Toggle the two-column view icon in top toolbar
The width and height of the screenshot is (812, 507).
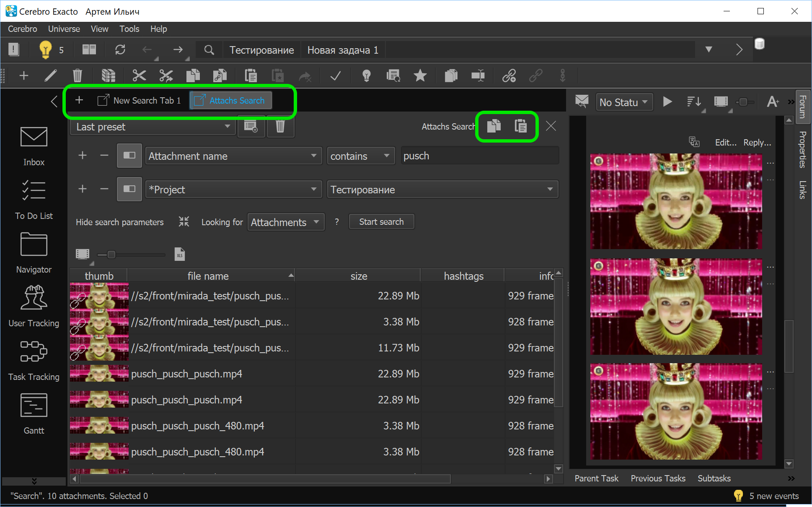click(89, 50)
